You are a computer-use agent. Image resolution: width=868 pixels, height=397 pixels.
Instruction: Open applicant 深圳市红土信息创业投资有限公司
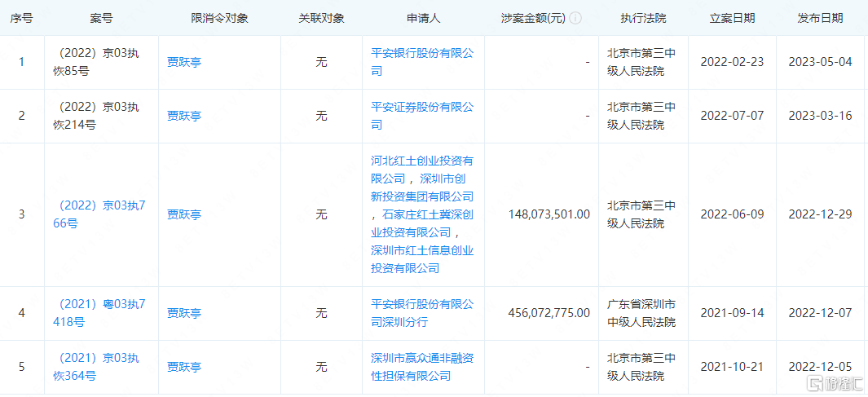421,259
